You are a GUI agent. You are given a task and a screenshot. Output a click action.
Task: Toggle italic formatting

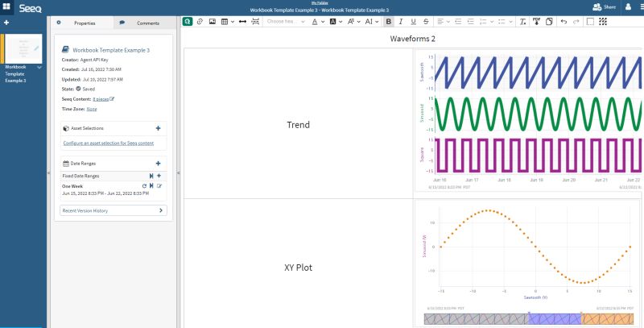pos(401,22)
